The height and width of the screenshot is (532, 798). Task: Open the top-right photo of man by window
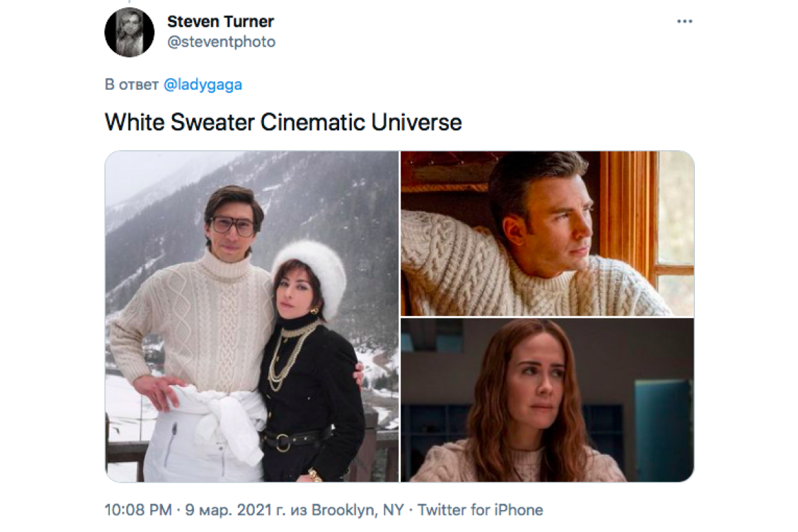pos(547,233)
